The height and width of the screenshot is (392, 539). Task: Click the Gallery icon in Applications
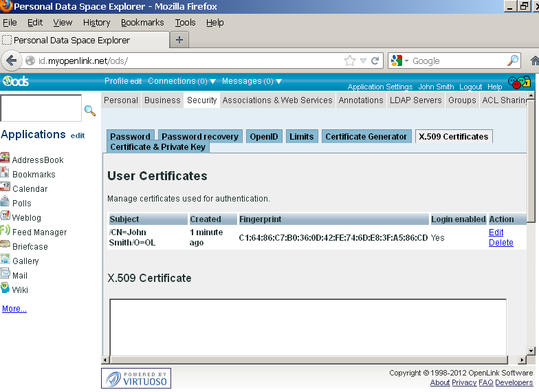[5, 260]
